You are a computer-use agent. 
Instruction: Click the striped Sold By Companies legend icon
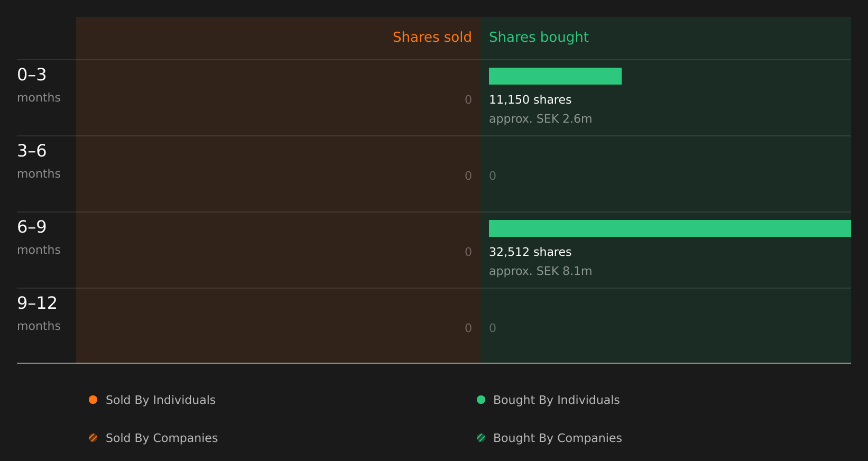click(x=93, y=438)
